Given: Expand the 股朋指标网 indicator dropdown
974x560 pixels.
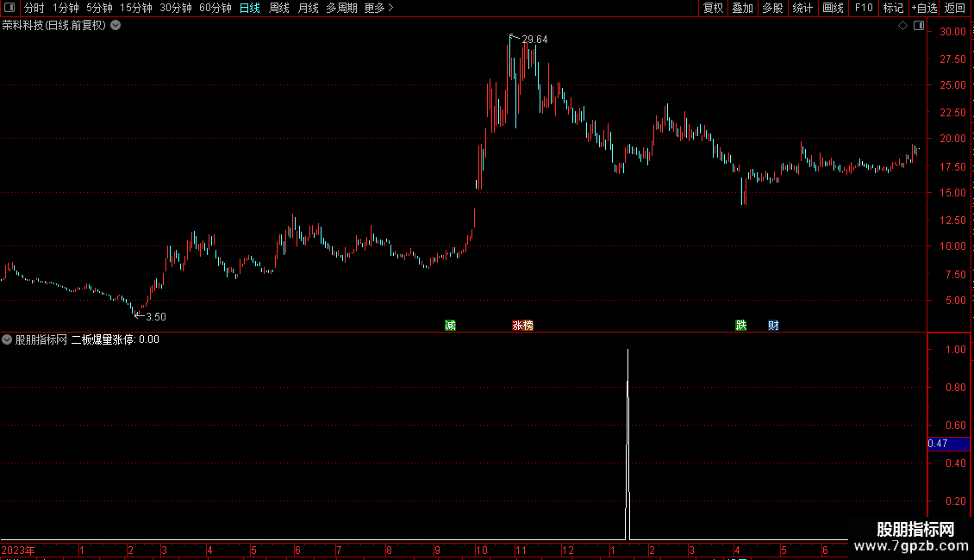Looking at the screenshot, I should [7, 339].
